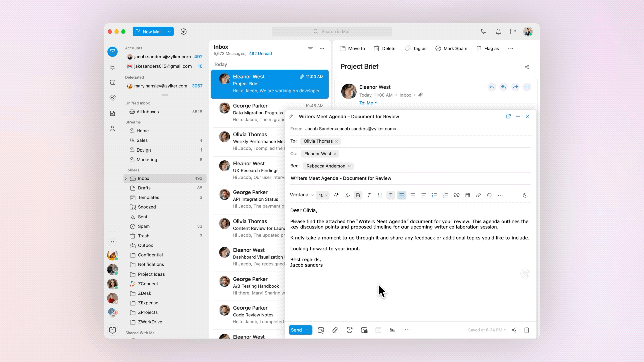
Task: Discard draft with the trash icon
Action: pos(527,330)
